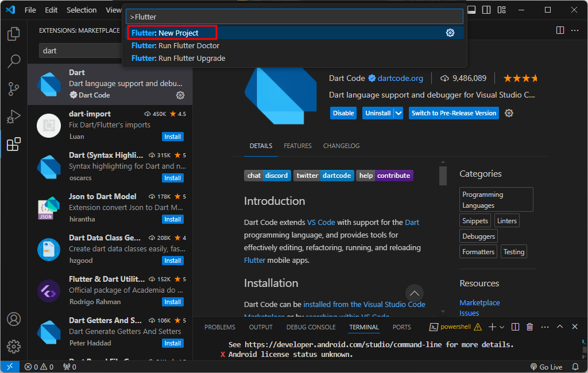This screenshot has width=588, height=373.
Task: Open errors and warnings indicator in status bar
Action: (39, 367)
